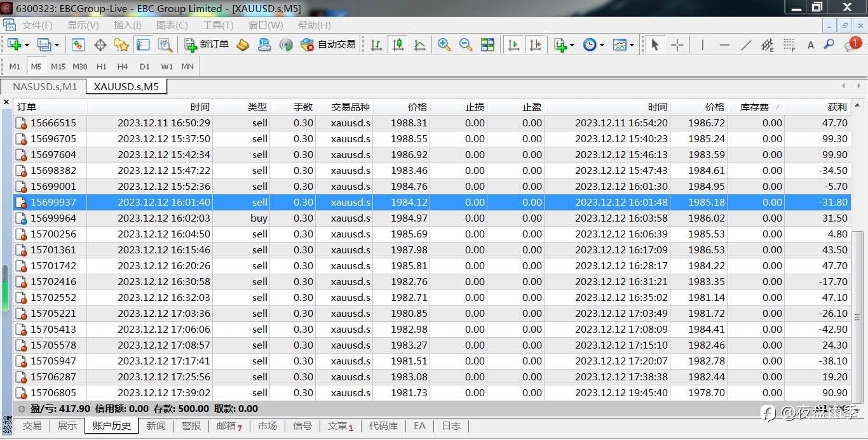Viewport: 868px width, 440px height.
Task: Toggle the Terminal panel icon
Action: tap(143, 44)
